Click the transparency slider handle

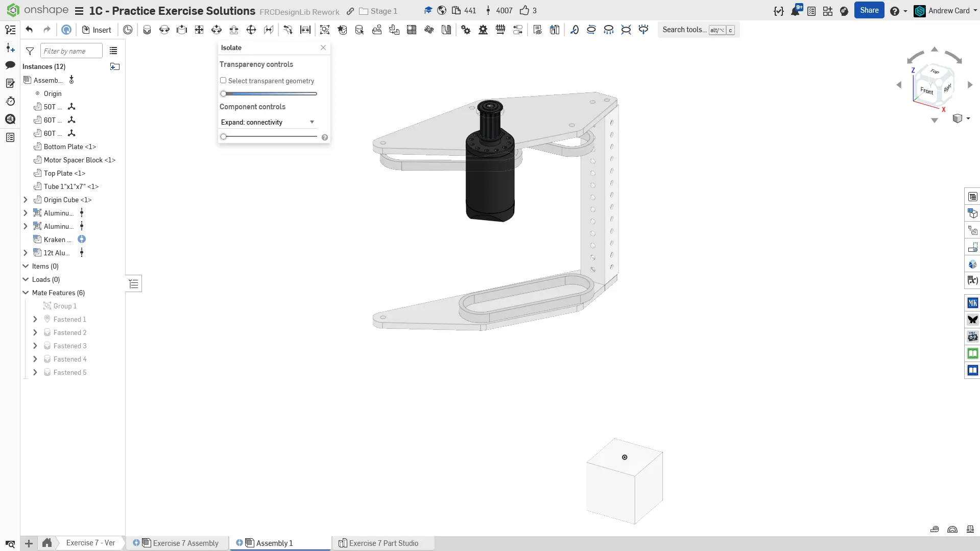click(224, 94)
